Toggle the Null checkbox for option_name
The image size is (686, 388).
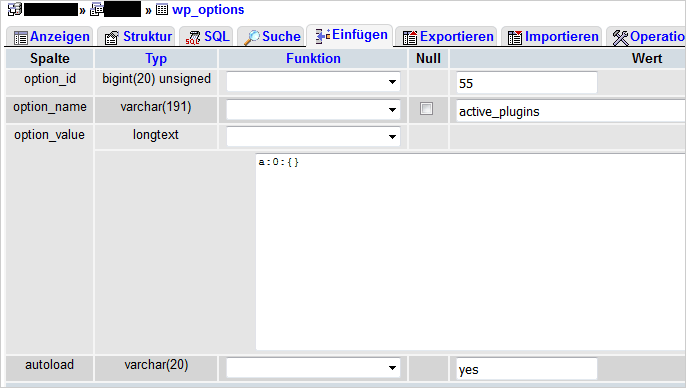click(x=426, y=108)
